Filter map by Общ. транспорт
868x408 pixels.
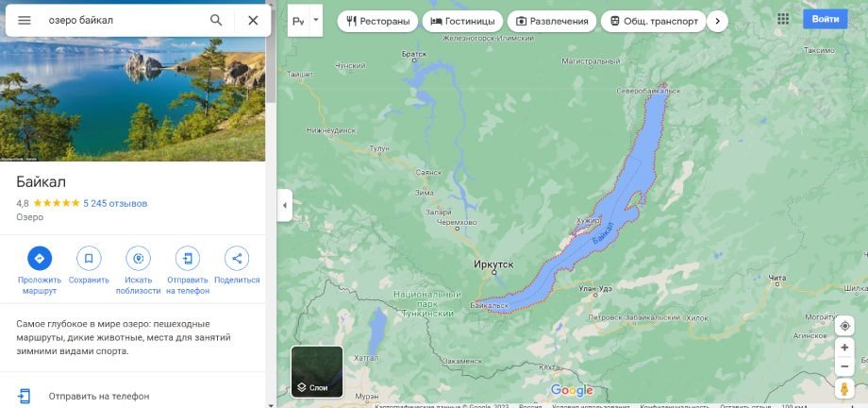653,21
